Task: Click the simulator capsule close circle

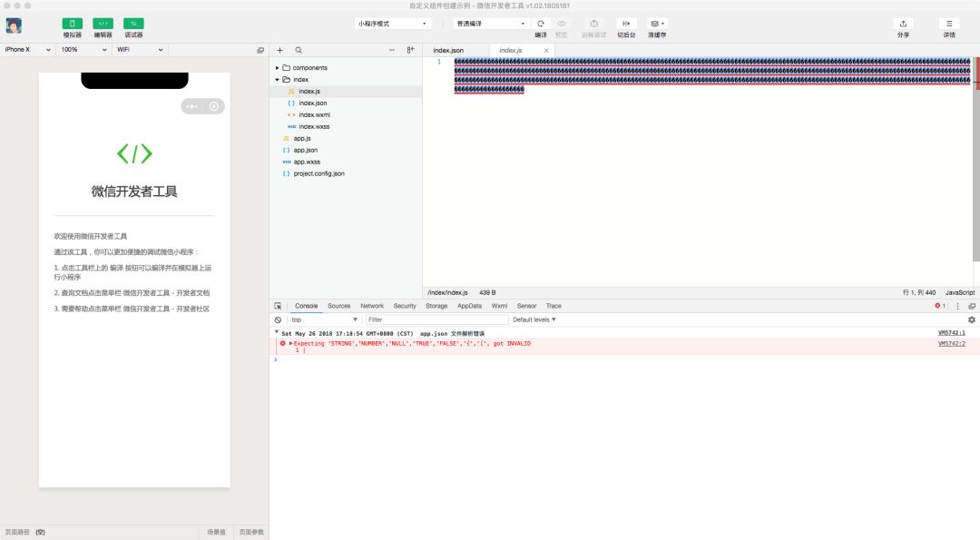Action: pyautogui.click(x=214, y=106)
